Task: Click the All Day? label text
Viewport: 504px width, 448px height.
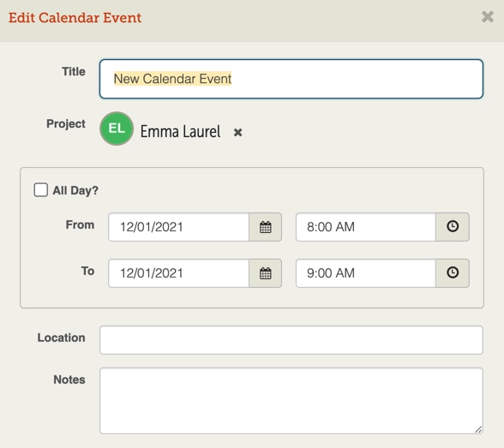Action: click(x=75, y=190)
